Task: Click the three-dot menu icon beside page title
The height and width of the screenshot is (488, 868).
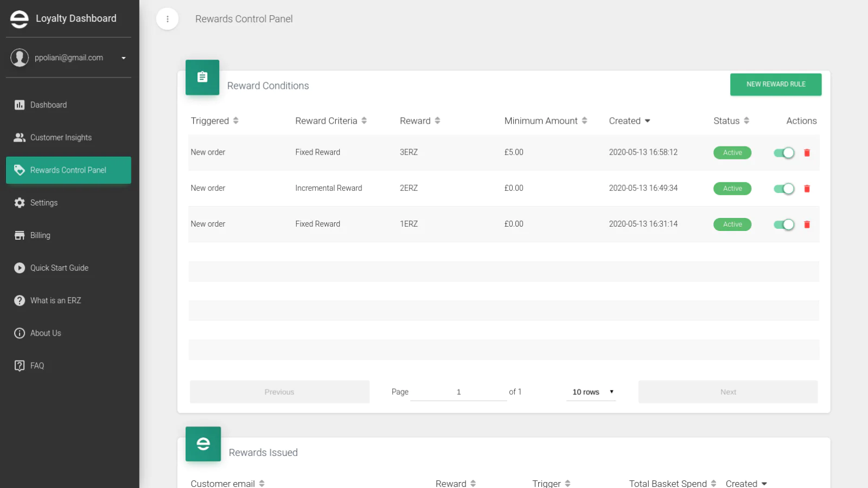Action: tap(167, 19)
